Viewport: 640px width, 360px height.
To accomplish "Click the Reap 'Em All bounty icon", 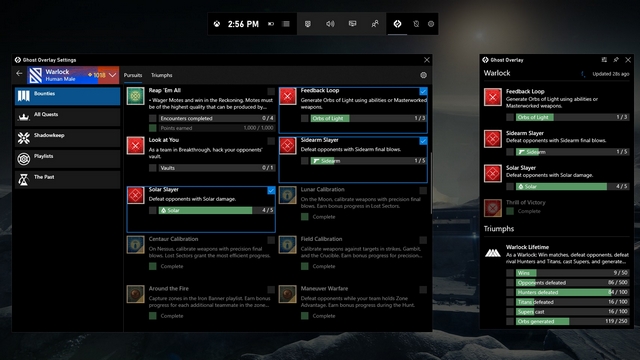I will pyautogui.click(x=135, y=96).
